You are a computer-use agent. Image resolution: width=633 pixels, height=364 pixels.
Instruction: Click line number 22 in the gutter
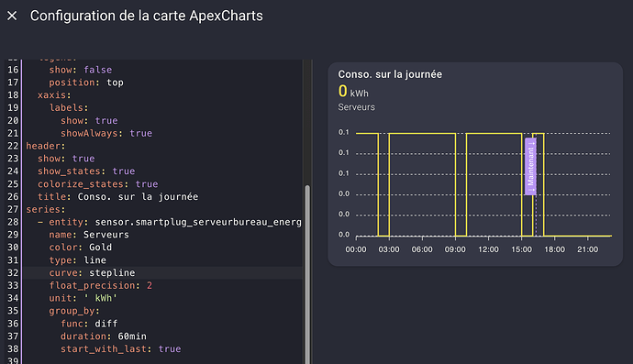[13, 146]
